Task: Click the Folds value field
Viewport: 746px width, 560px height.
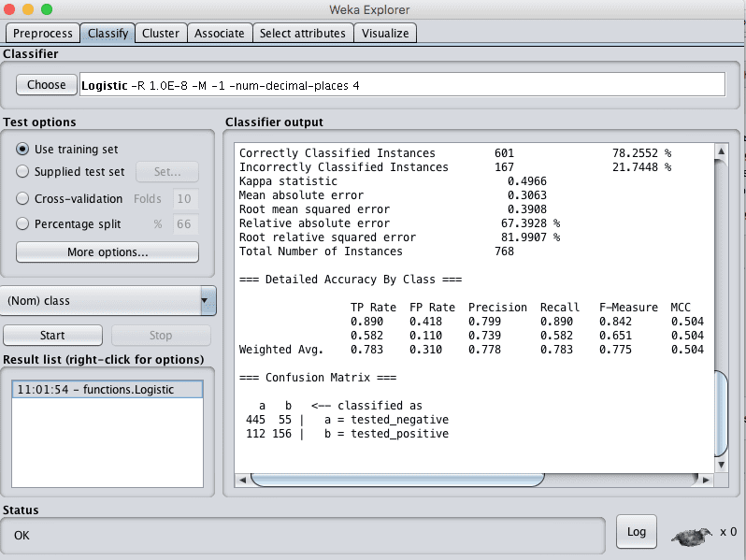Action: tap(185, 199)
